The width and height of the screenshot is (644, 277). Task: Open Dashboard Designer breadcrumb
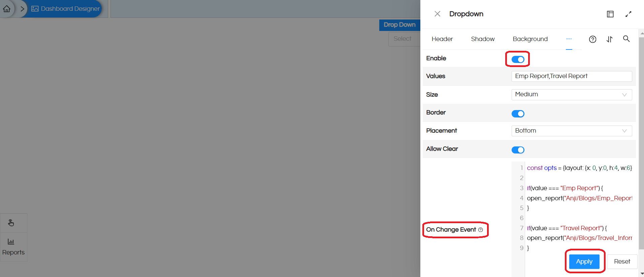pyautogui.click(x=66, y=9)
